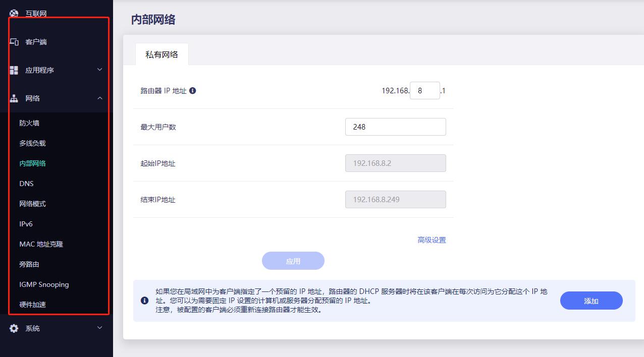This screenshot has width=644, height=357.
Task: Expand the 应用程序 menu chevron
Action: [100, 70]
